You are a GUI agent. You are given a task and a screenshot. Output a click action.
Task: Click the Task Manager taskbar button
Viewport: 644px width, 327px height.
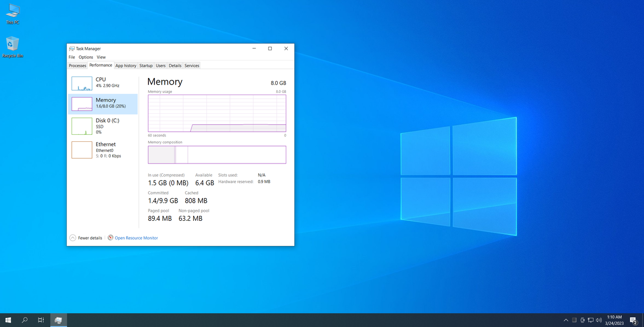coord(58,320)
